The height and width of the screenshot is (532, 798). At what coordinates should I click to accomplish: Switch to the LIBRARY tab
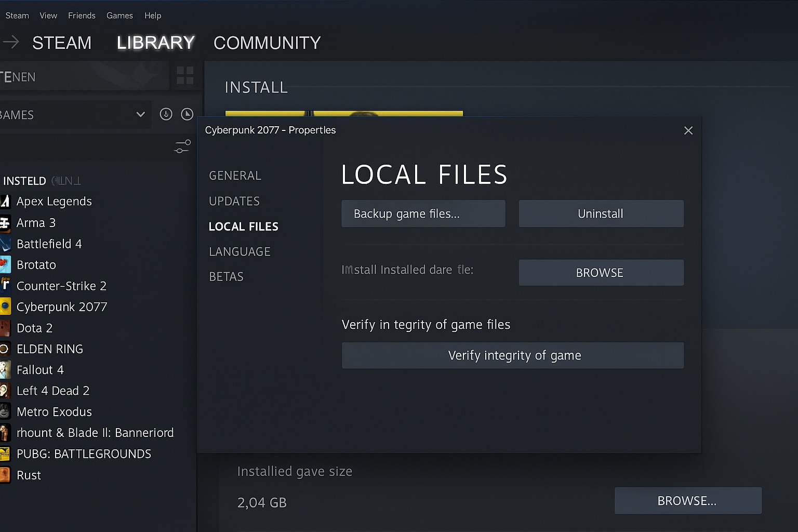tap(156, 43)
